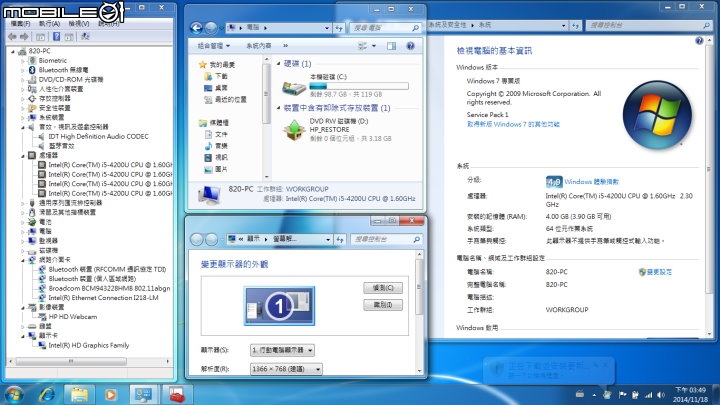Collapse the 820-PC root node

point(13,51)
